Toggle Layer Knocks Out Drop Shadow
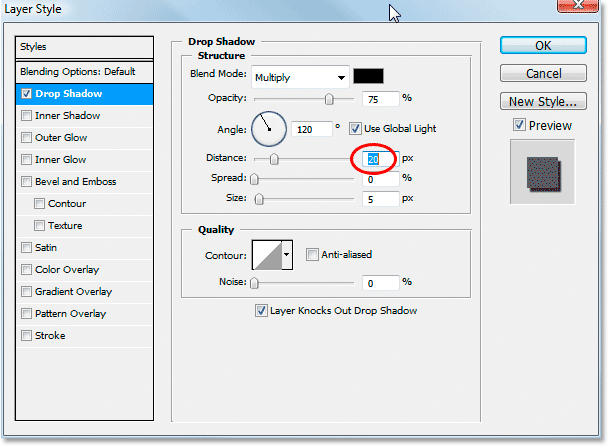The width and height of the screenshot is (608, 446). (262, 311)
